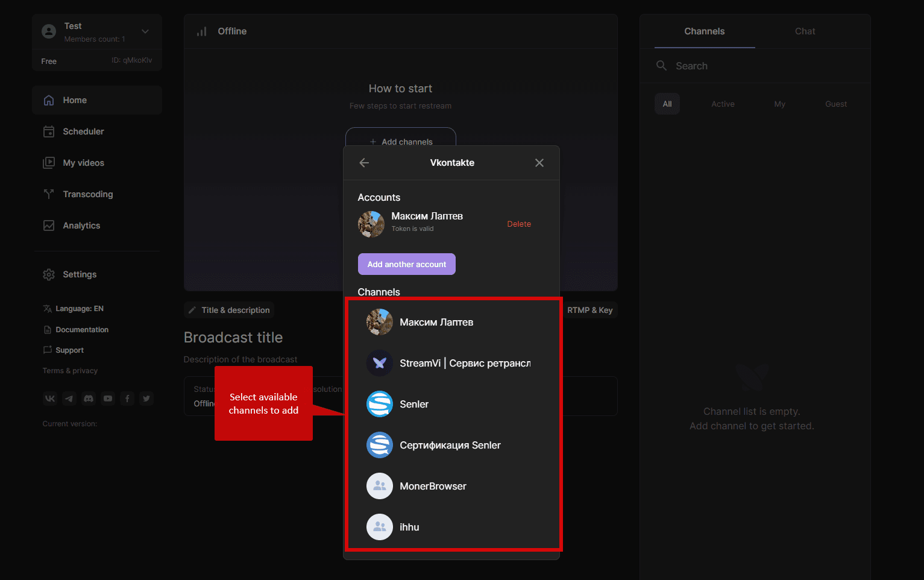924x580 pixels.
Task: Click the Discord social icon
Action: (89, 399)
